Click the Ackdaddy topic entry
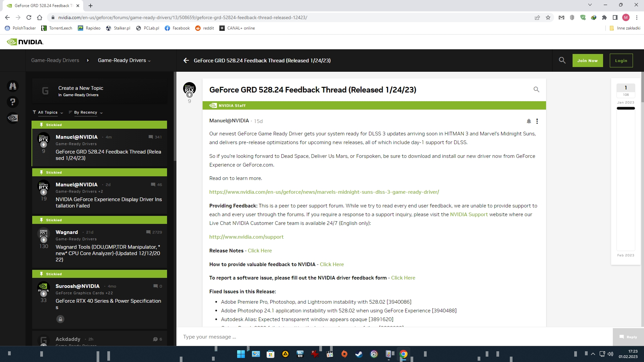 tap(99, 339)
